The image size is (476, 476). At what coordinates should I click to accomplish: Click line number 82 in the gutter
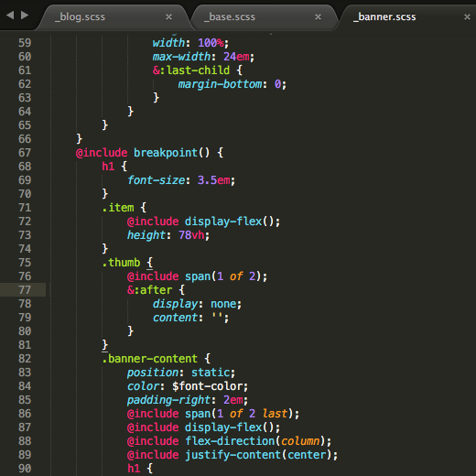pos(25,359)
